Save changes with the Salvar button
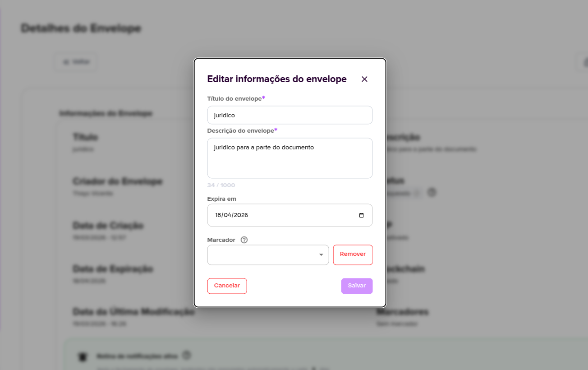 click(x=357, y=286)
